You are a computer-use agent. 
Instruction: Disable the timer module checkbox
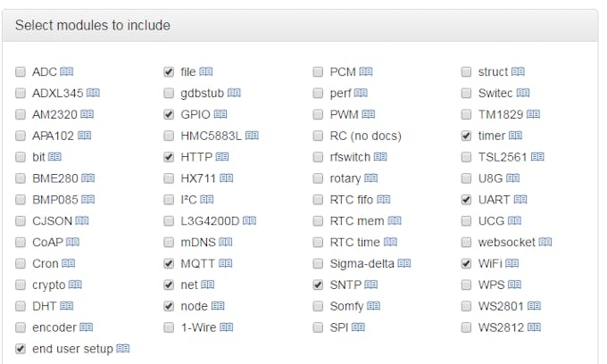pyautogui.click(x=466, y=136)
